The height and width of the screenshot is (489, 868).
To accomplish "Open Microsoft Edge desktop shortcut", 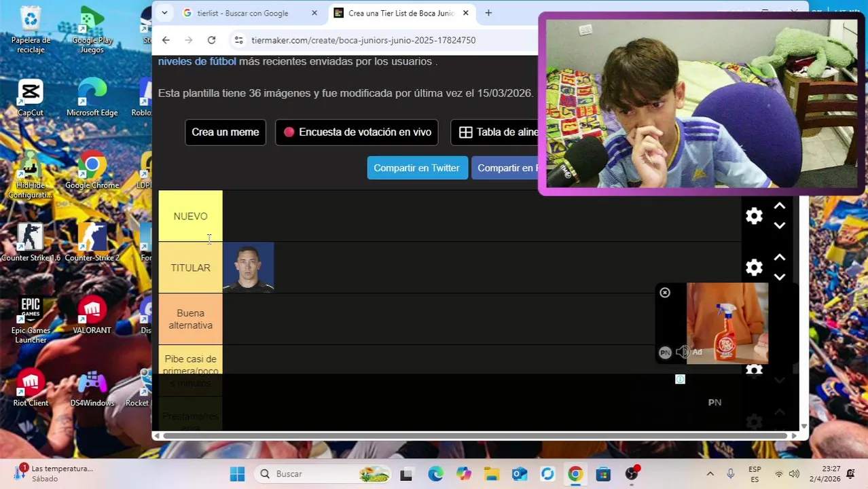I will [92, 98].
